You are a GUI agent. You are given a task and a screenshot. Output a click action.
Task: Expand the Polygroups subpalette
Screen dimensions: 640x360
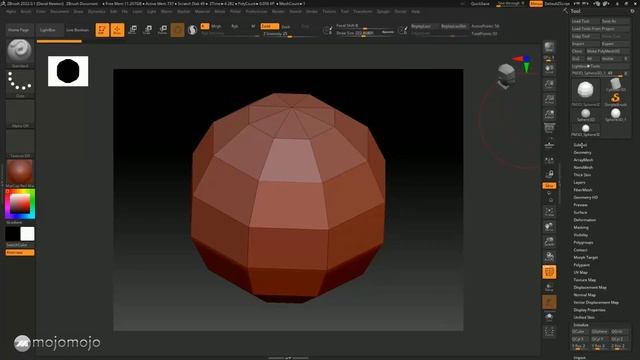point(583,242)
